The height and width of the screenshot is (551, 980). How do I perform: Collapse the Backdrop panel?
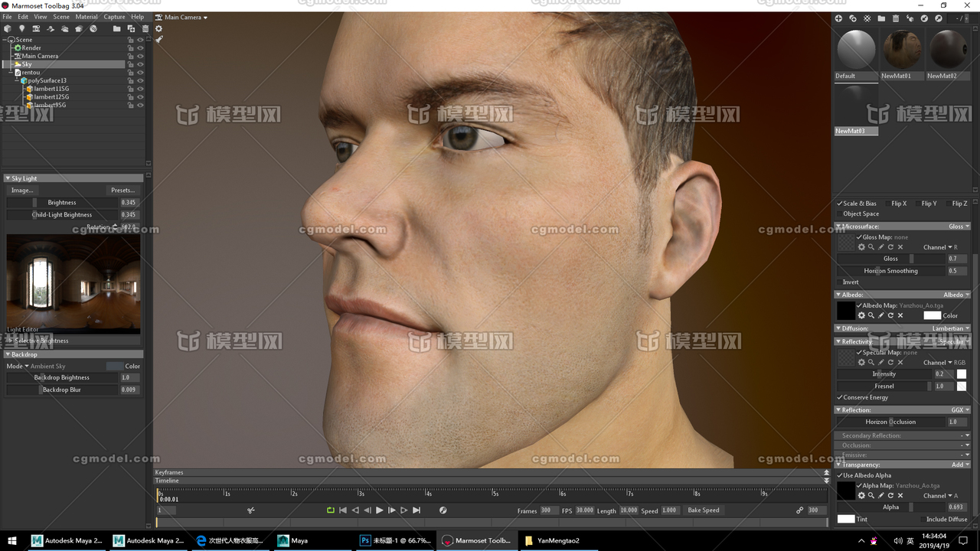(8, 354)
